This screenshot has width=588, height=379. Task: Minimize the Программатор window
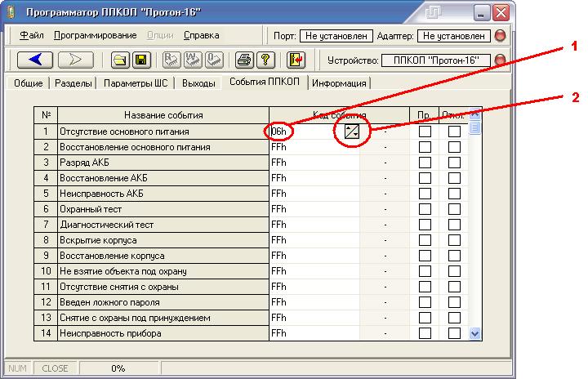pos(482,13)
